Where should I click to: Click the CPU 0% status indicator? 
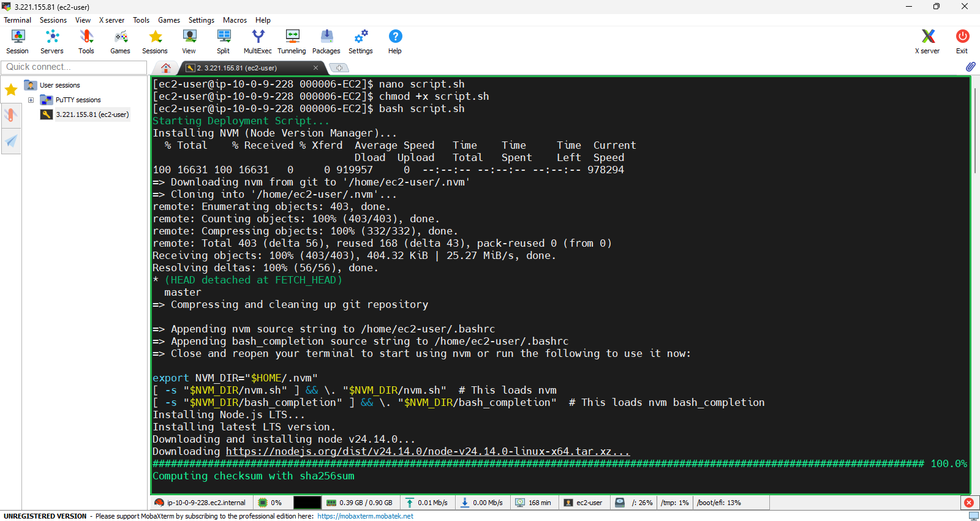click(x=270, y=503)
